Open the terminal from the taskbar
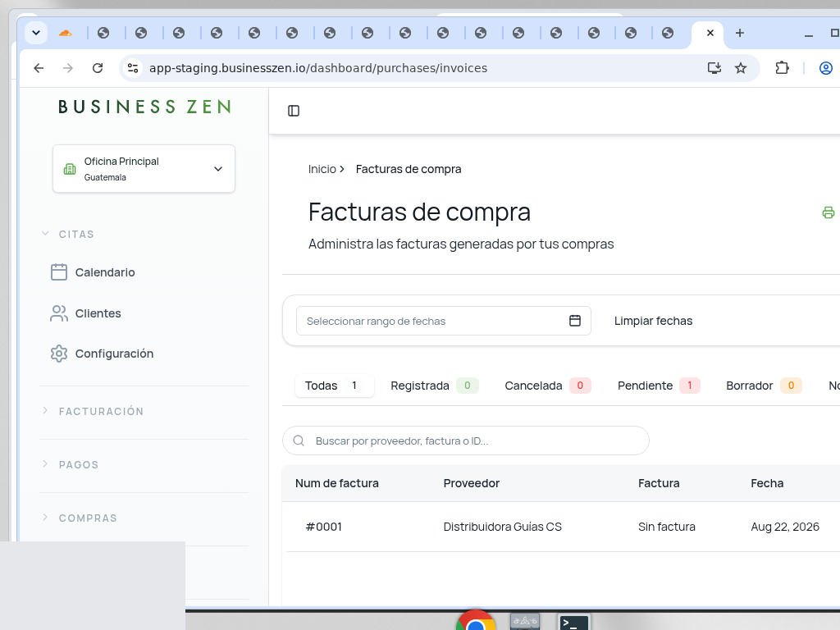Screen dimensions: 840x630 (573, 622)
